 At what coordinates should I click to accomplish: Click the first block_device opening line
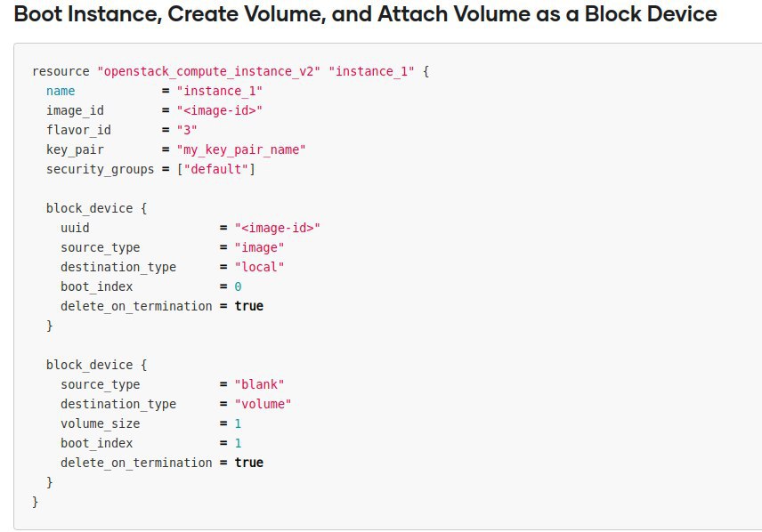[96, 208]
